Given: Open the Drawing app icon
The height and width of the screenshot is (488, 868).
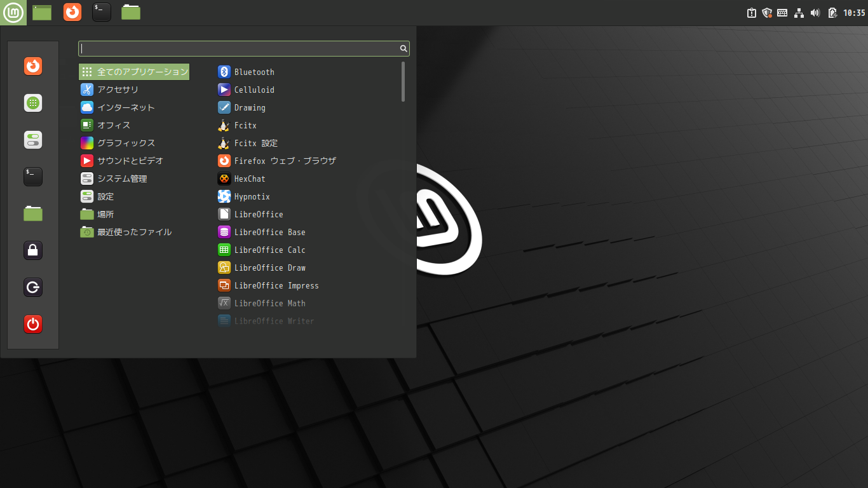Looking at the screenshot, I should pyautogui.click(x=224, y=107).
